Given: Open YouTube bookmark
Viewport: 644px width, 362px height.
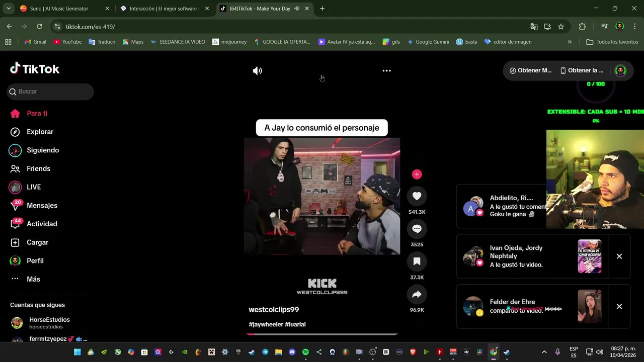Looking at the screenshot, I should (x=67, y=42).
